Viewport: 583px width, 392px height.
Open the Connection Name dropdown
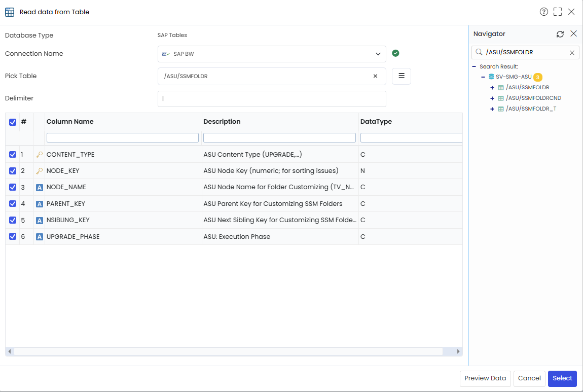tap(272, 54)
